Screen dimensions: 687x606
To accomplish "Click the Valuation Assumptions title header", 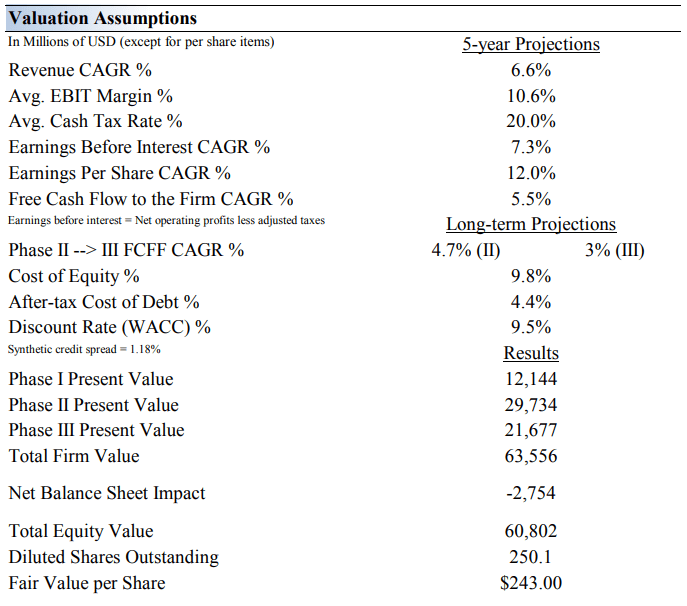I will (102, 18).
